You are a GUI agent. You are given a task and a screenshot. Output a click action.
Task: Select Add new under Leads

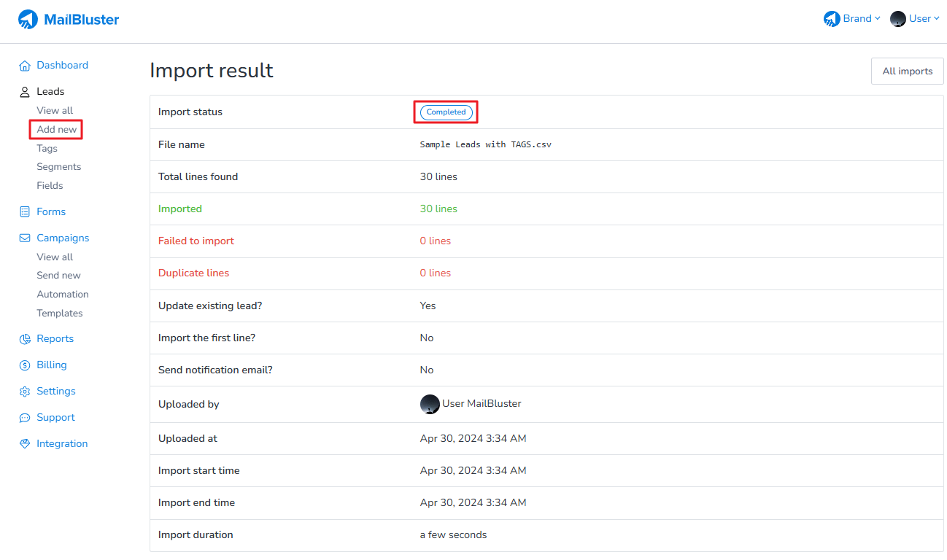click(56, 130)
